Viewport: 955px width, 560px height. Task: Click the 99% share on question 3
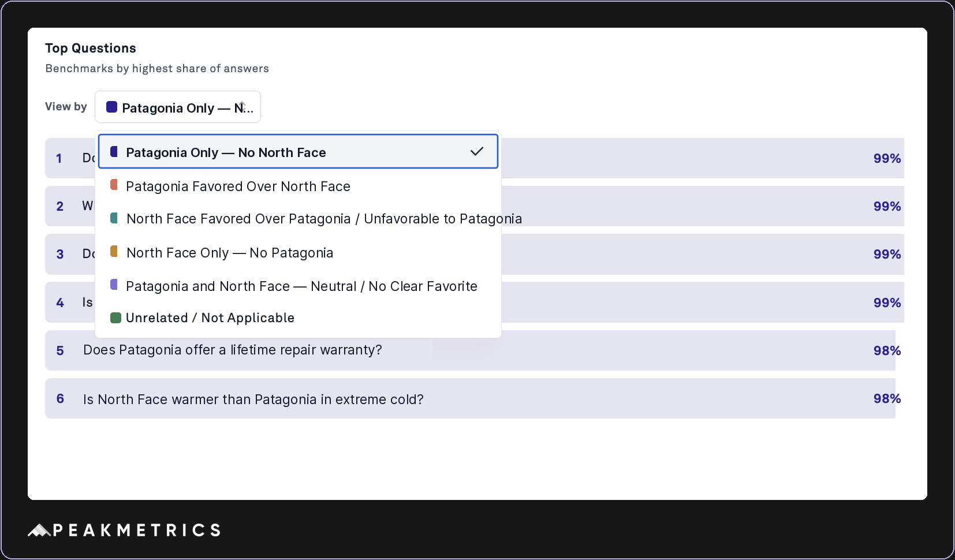[887, 254]
